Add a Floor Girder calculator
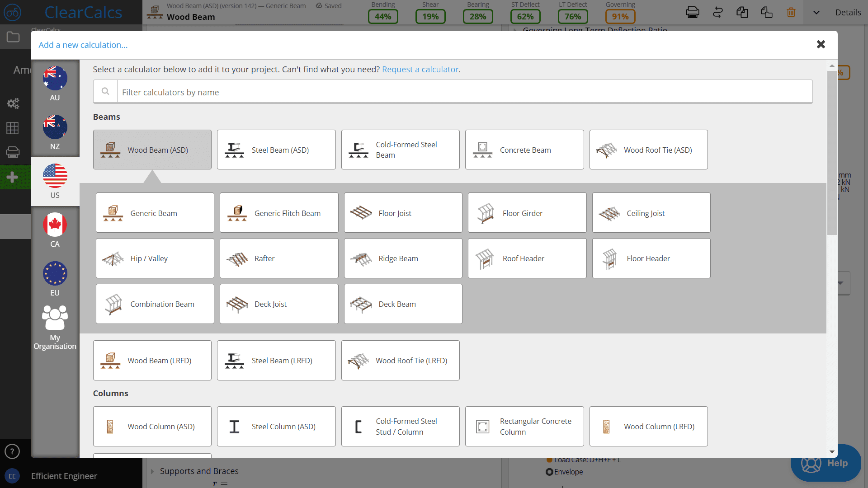The width and height of the screenshot is (868, 488). [x=527, y=213]
